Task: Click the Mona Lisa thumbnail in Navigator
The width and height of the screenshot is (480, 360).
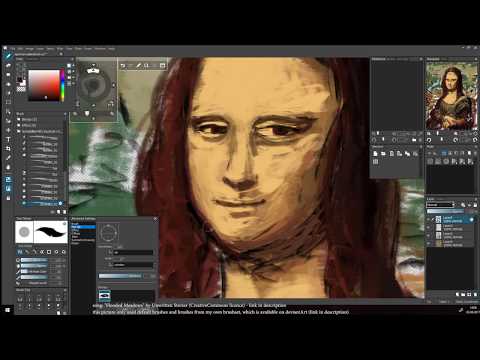Action: pyautogui.click(x=451, y=95)
